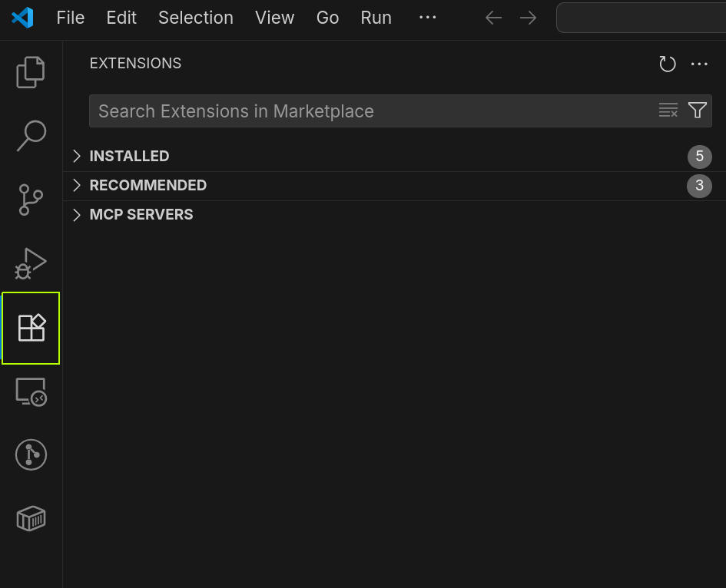726x588 pixels.
Task: Open the Docker containers icon
Action: click(31, 518)
